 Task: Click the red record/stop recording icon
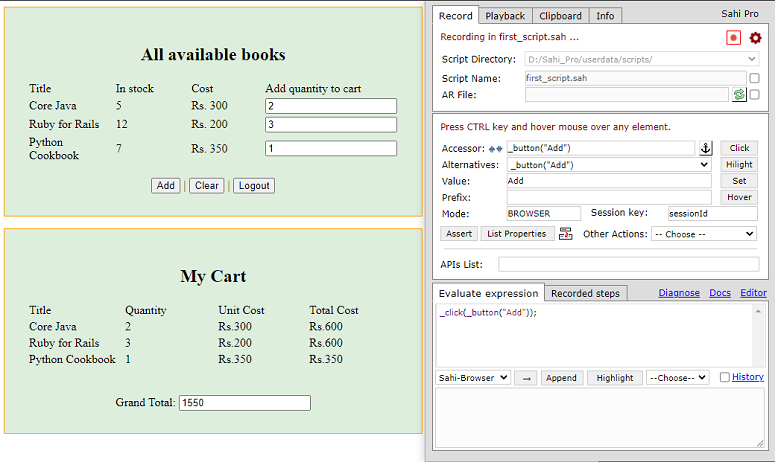click(734, 37)
